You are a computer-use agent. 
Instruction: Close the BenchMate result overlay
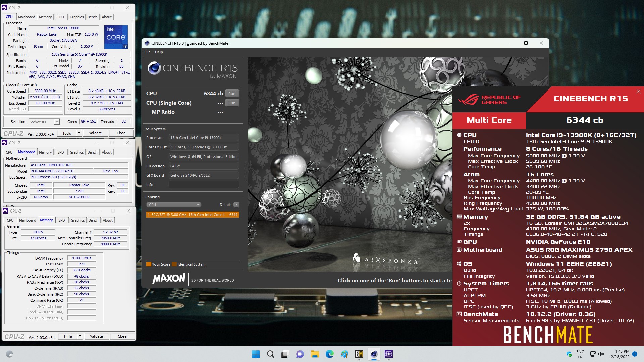[x=639, y=91]
